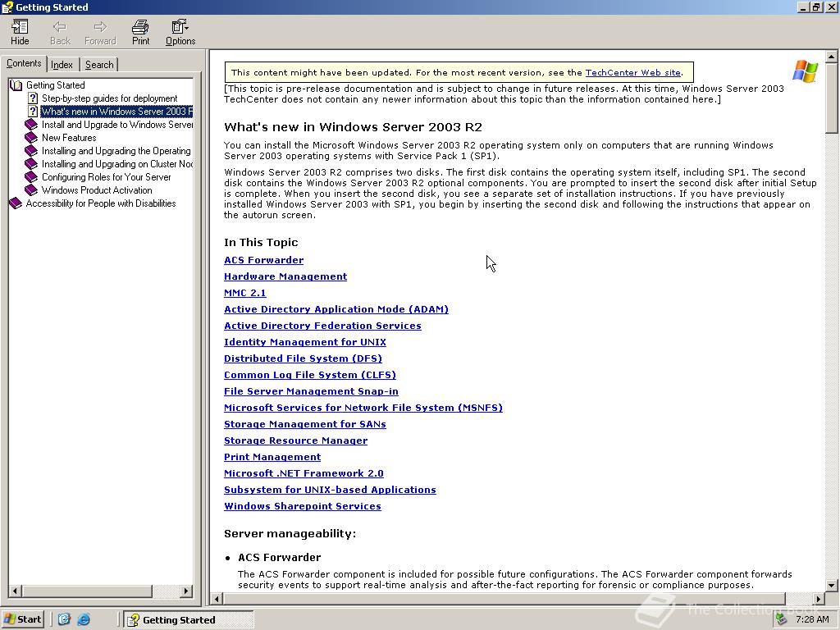Screen dimensions: 840x630
Task: Open Accessibility for People with Disabilities entry
Action: (101, 203)
